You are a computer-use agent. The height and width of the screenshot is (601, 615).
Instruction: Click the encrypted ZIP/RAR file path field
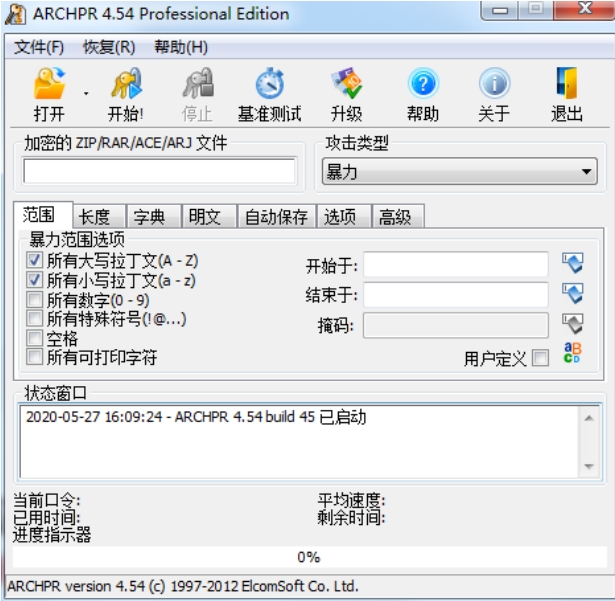click(x=160, y=171)
